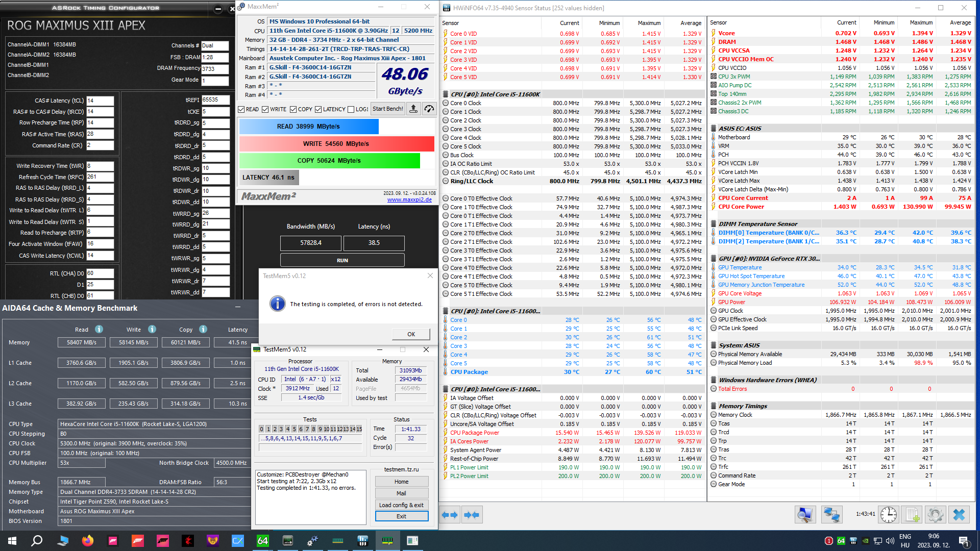Click HWiNFO collapse columns arrows icon
Viewport: 980px width, 551px height.
coord(472,515)
